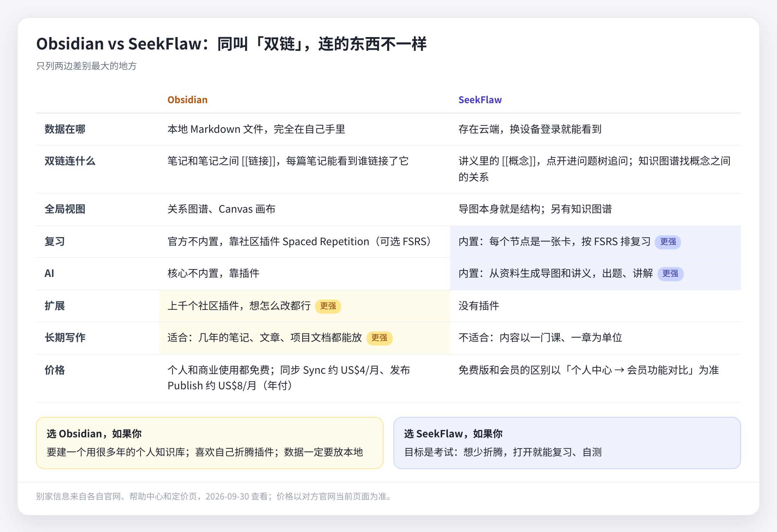777x532 pixels.
Task: Click the heading 选 SeekFlaw，如果你
Action: coord(453,434)
